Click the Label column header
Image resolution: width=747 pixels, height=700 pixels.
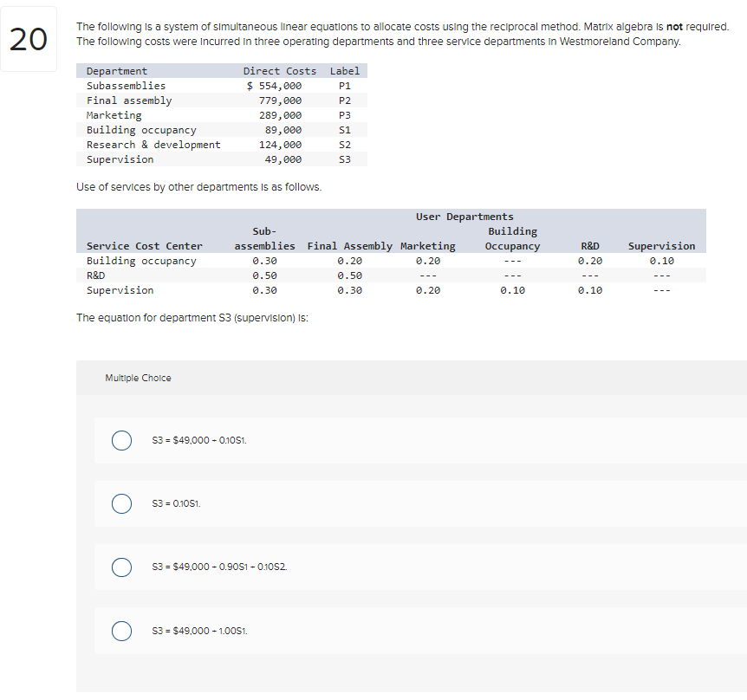click(x=344, y=71)
